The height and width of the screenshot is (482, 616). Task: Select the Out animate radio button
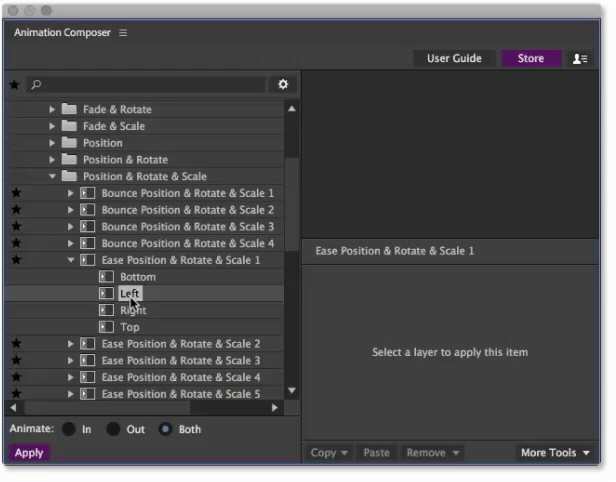point(114,429)
